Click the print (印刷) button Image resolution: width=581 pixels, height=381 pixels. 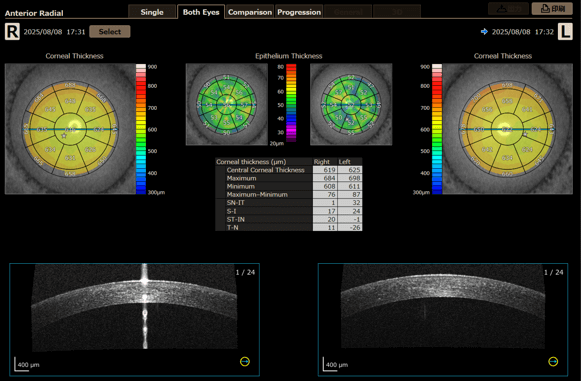click(552, 9)
